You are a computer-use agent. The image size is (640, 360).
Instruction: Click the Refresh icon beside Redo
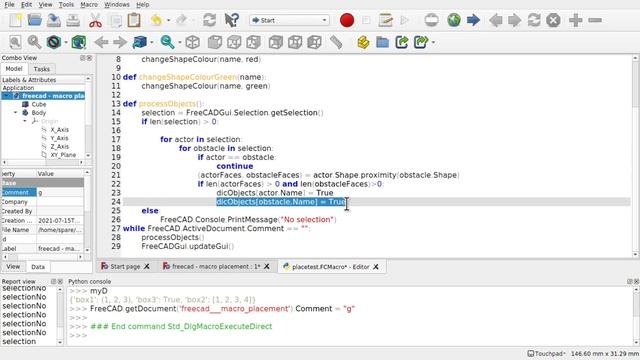pyautogui.click(x=209, y=20)
